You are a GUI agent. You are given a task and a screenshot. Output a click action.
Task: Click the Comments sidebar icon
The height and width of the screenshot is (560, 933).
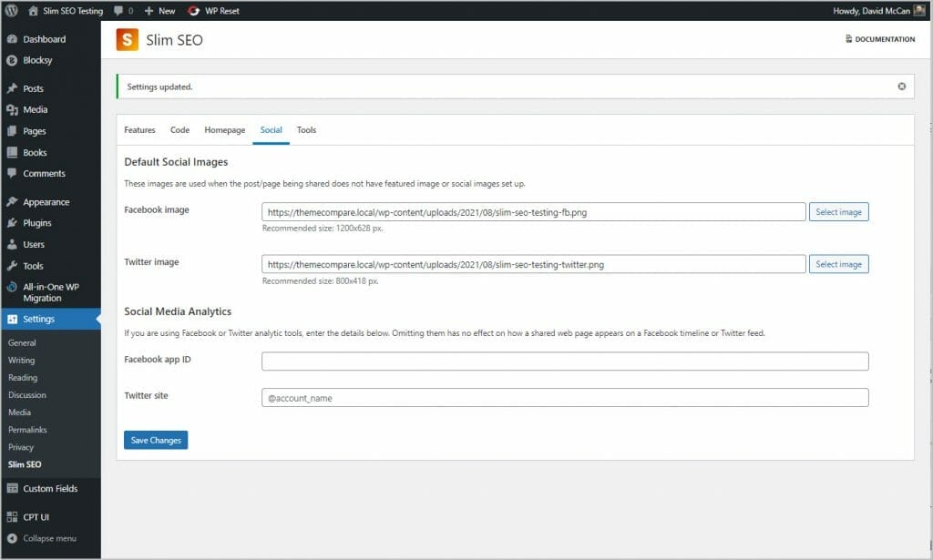coord(12,174)
